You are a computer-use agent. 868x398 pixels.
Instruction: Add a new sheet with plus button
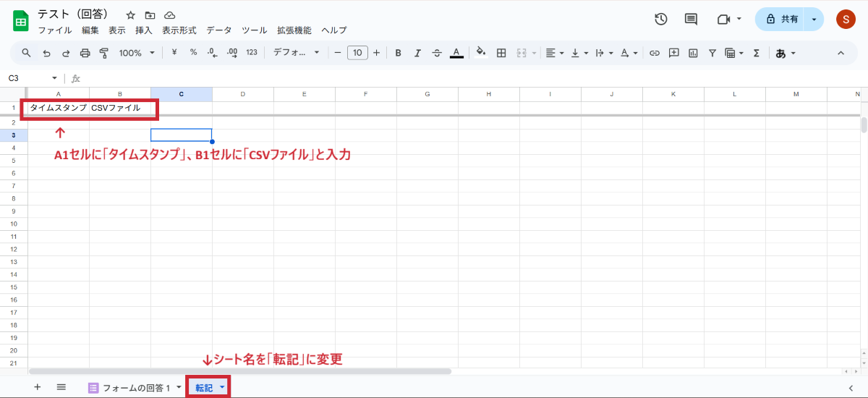point(38,387)
